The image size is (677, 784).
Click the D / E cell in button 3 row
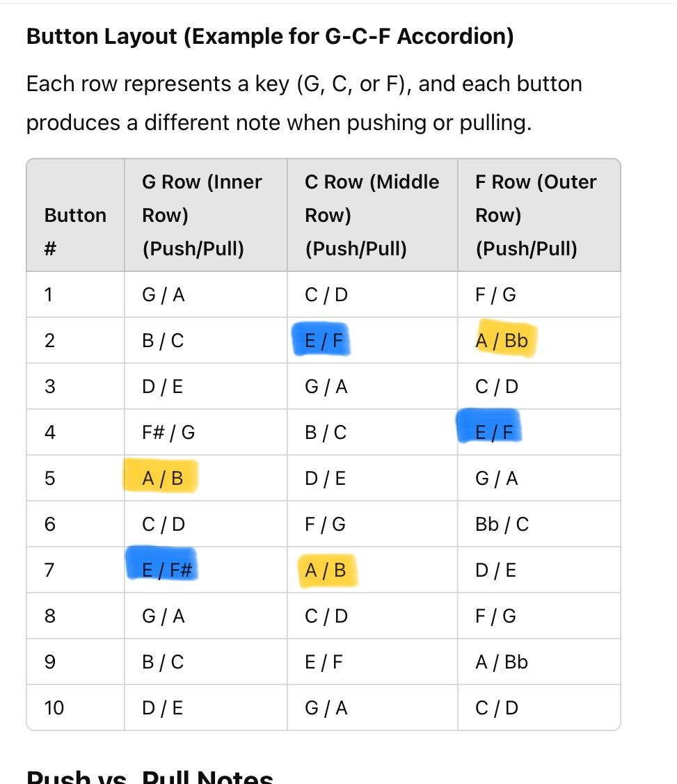click(x=162, y=387)
